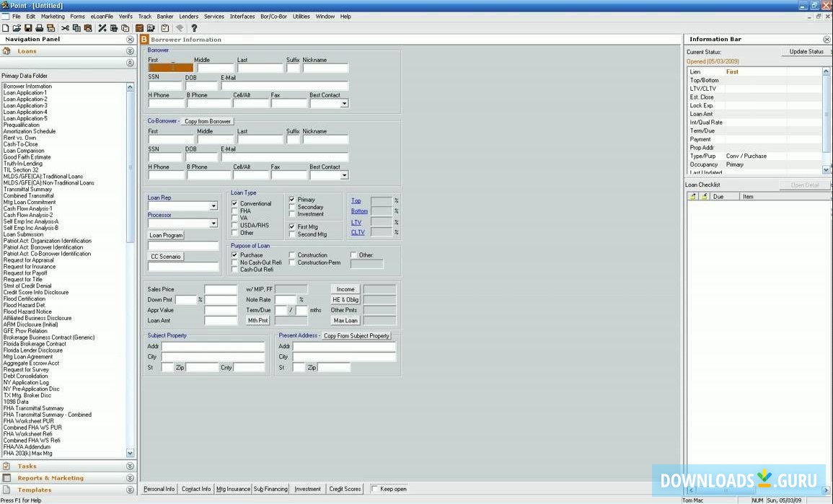Click the multi-checklist pages toolbar icon
Image resolution: width=833 pixels, height=504 pixels.
(125, 28)
